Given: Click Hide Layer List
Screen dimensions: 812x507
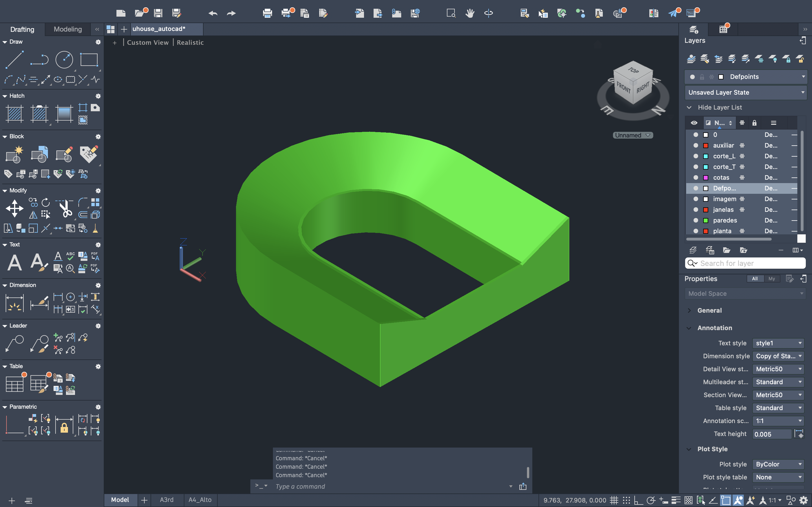Looking at the screenshot, I should 720,107.
